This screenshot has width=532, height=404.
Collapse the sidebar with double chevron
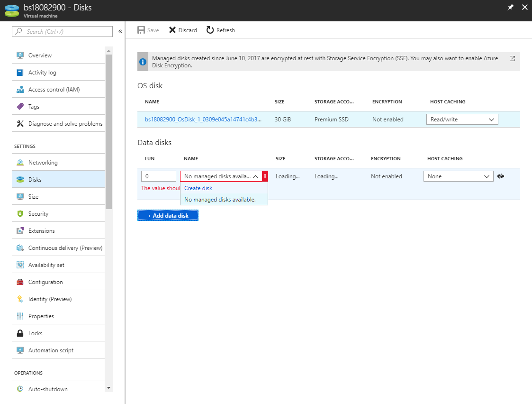120,31
